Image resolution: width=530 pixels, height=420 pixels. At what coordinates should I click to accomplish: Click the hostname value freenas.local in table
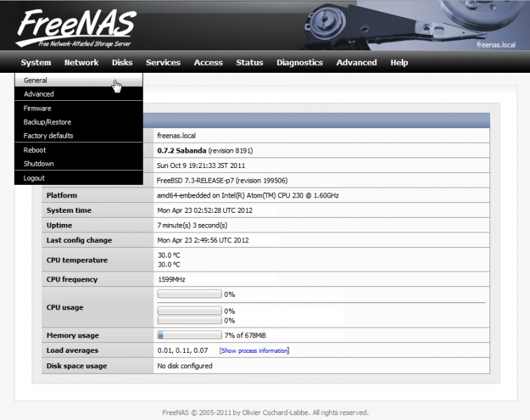[x=176, y=136]
